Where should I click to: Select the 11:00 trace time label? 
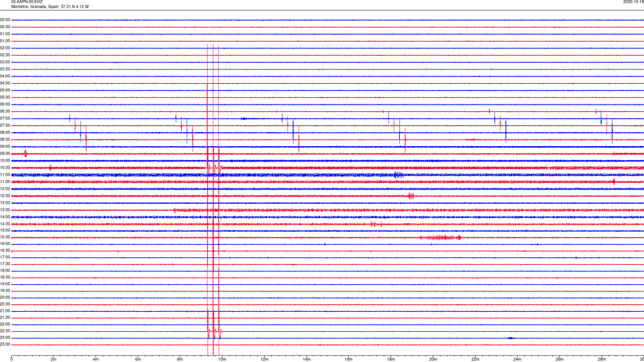pyautogui.click(x=5, y=174)
